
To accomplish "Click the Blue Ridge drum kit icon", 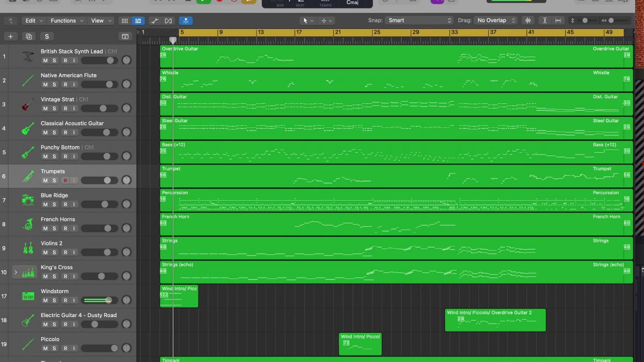I will pyautogui.click(x=28, y=200).
